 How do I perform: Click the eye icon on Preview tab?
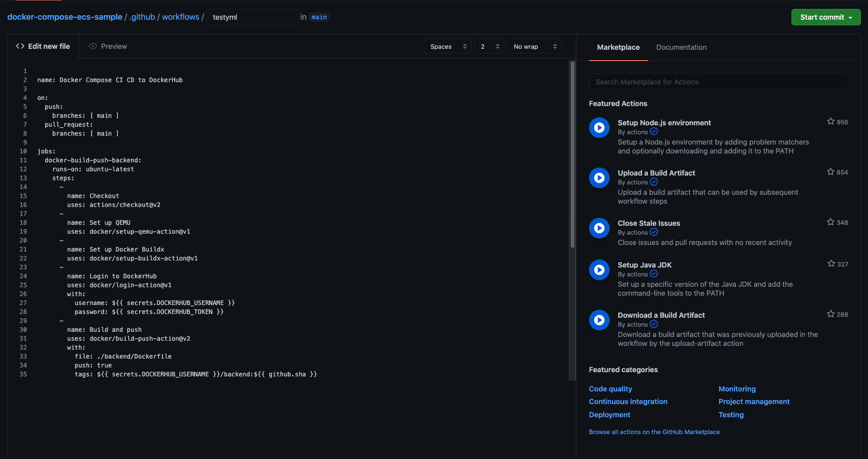[x=93, y=46]
